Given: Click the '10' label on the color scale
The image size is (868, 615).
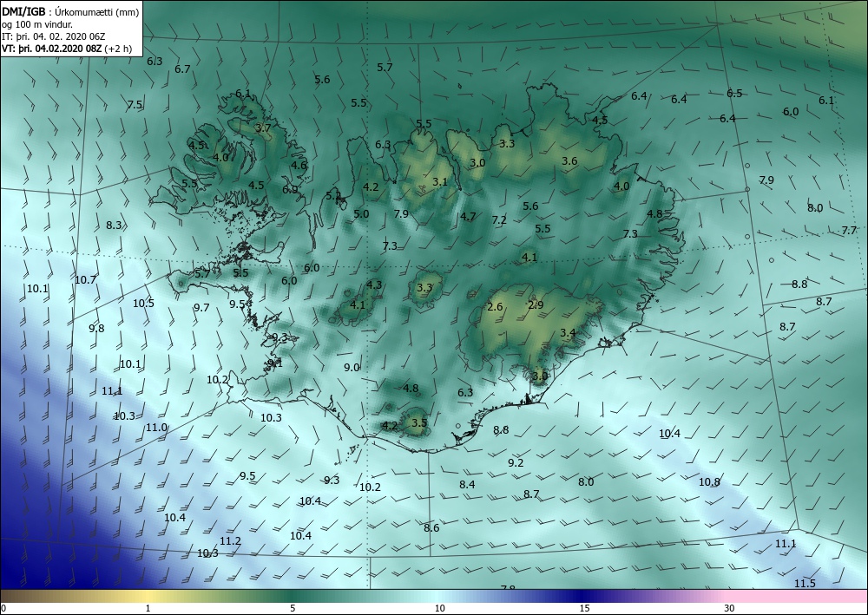Looking at the screenshot, I should point(439,609).
